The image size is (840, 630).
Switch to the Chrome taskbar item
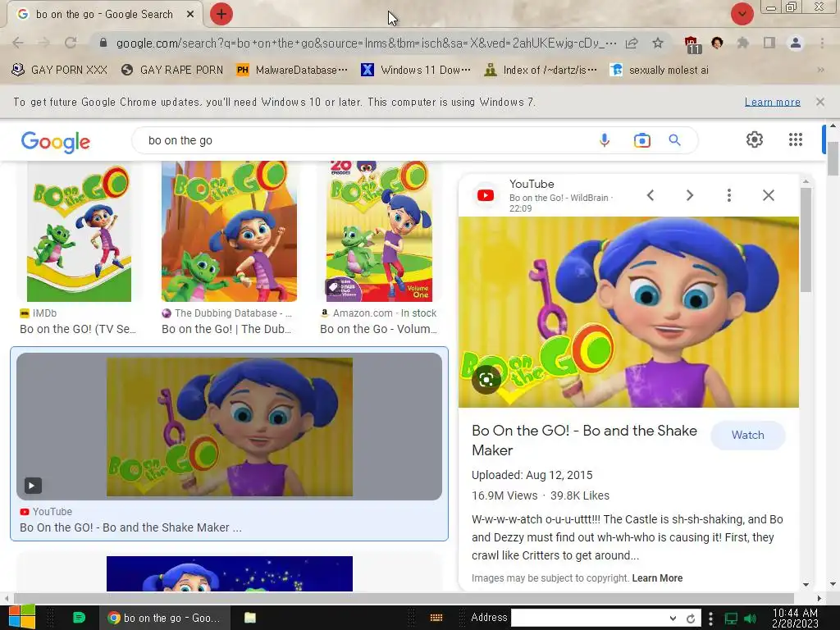click(165, 618)
